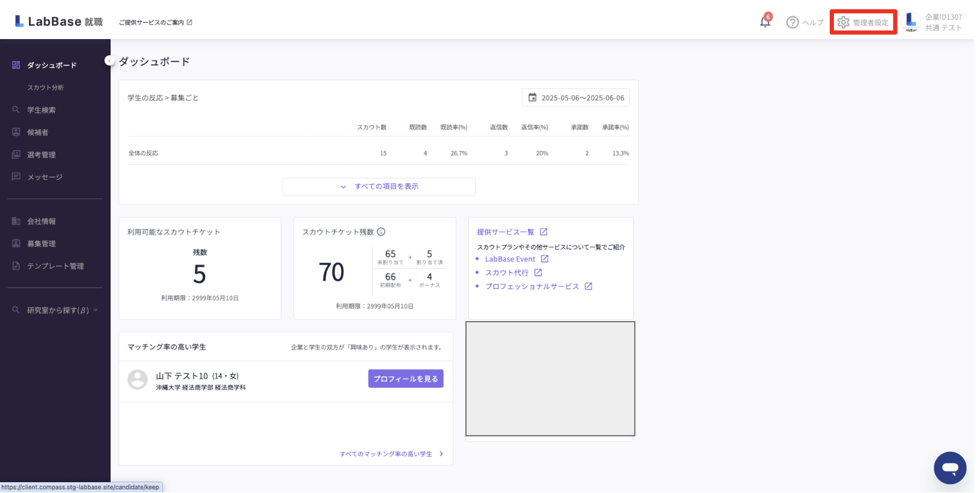Click the Help question mark icon

tap(792, 22)
